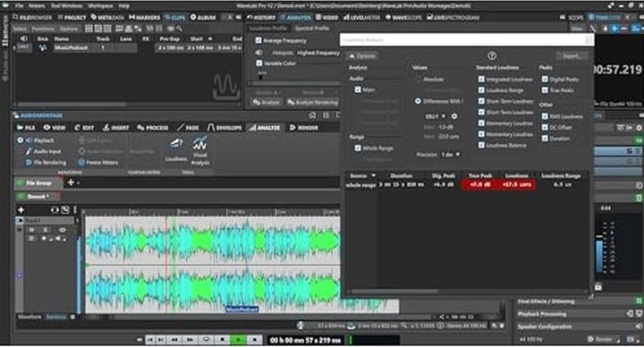Viewport: 644px width, 347px height.
Task: Open the Level Meter tab
Action: click(362, 17)
